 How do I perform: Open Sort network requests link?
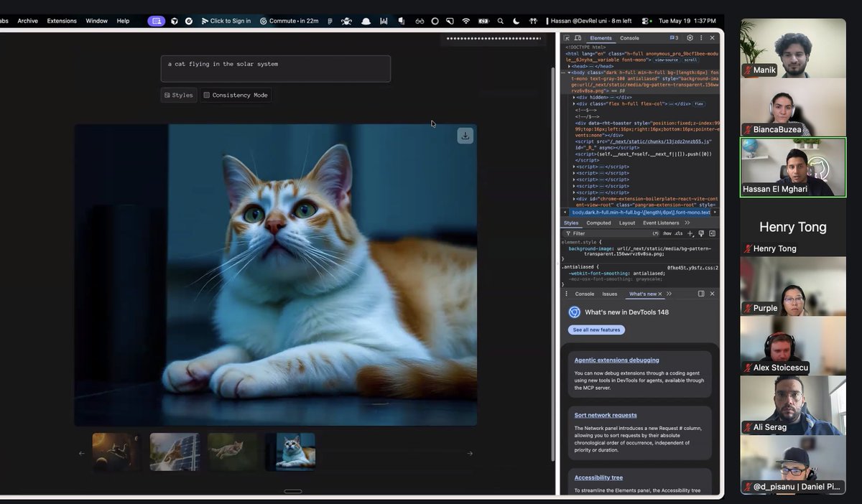point(606,415)
